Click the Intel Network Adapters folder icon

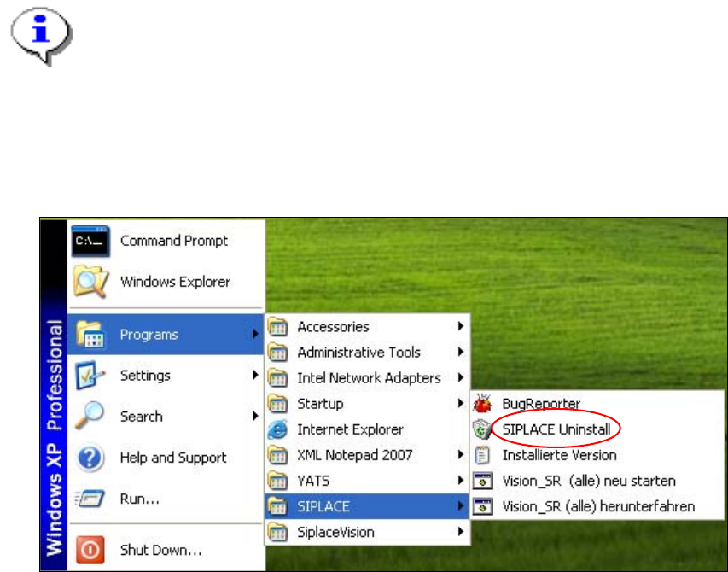click(x=277, y=378)
